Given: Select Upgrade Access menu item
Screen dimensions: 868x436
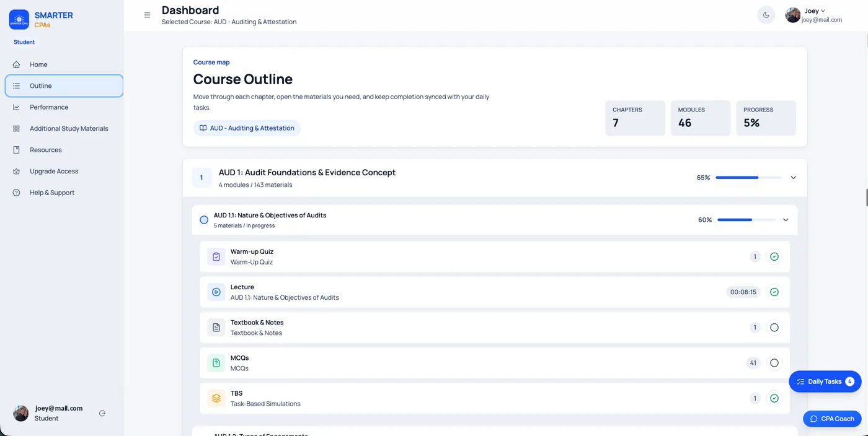Looking at the screenshot, I should coord(64,172).
